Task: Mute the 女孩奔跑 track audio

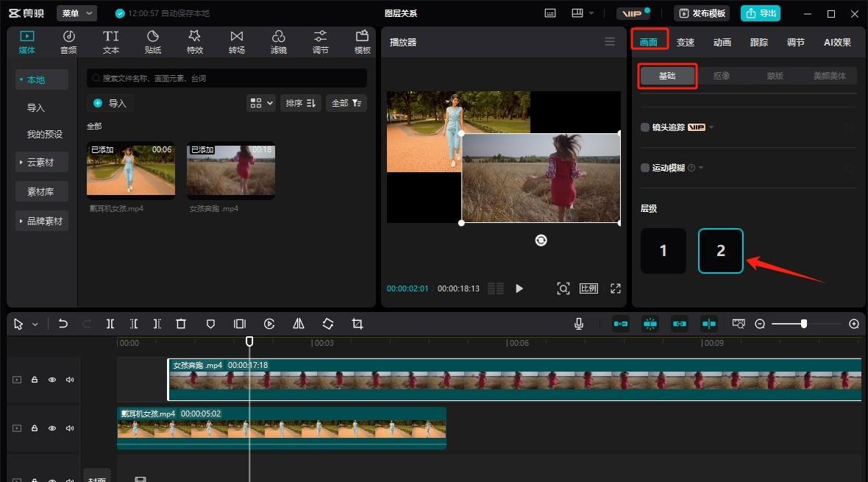Action: [70, 380]
